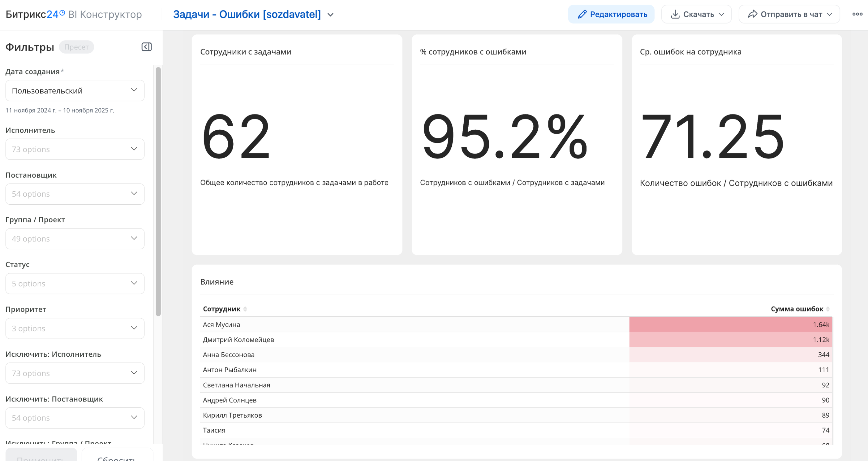
Task: Open the Исполнитель 73 options dropdown
Action: pos(75,149)
